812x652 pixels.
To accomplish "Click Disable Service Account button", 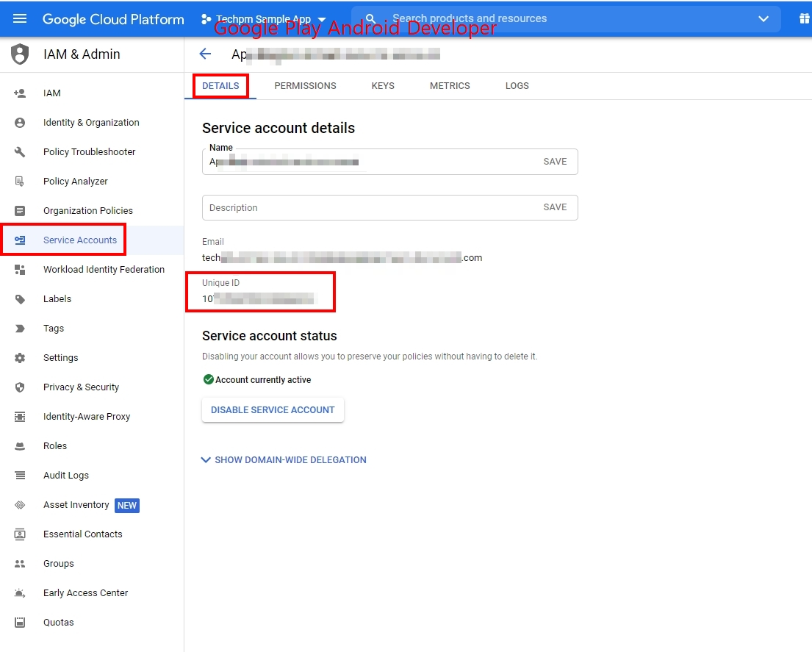I will [273, 410].
